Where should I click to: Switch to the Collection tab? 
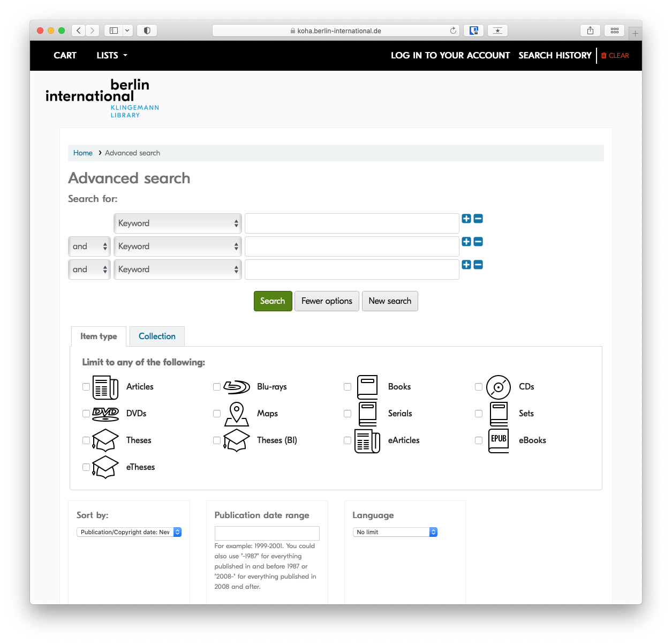coord(156,336)
